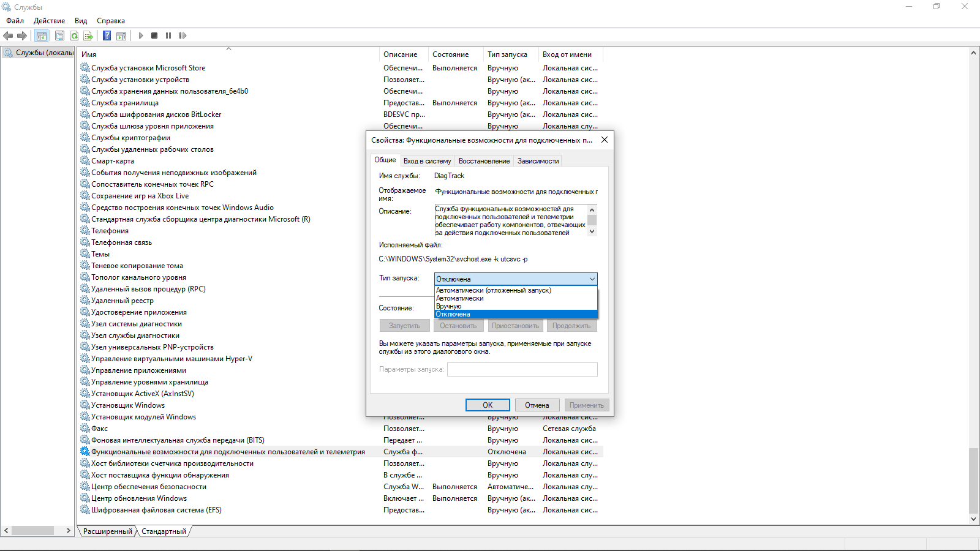The image size is (980, 551).
Task: Click gear icon of Служба шифрования дисков BitLocker
Action: tap(85, 114)
